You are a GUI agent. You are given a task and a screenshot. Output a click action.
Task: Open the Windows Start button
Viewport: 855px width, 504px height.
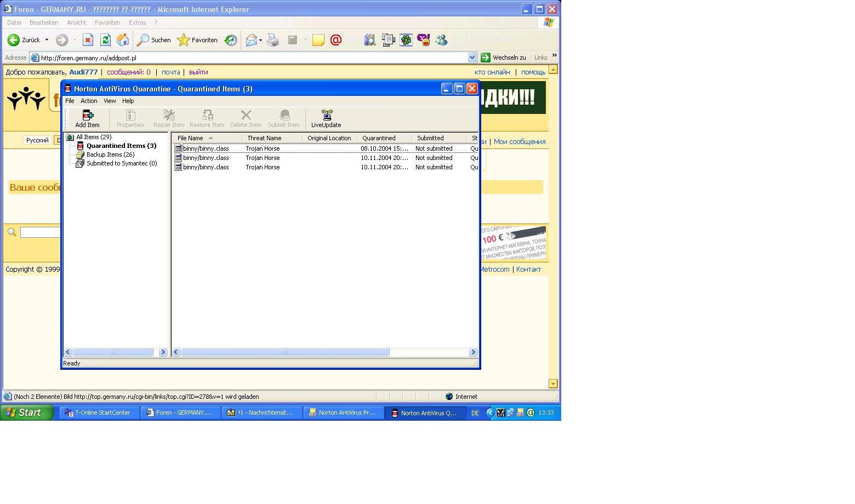[x=27, y=413]
